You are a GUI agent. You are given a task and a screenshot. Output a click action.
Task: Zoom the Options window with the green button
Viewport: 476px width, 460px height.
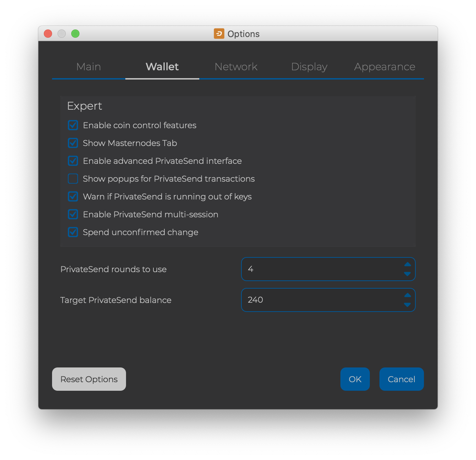[x=75, y=34]
